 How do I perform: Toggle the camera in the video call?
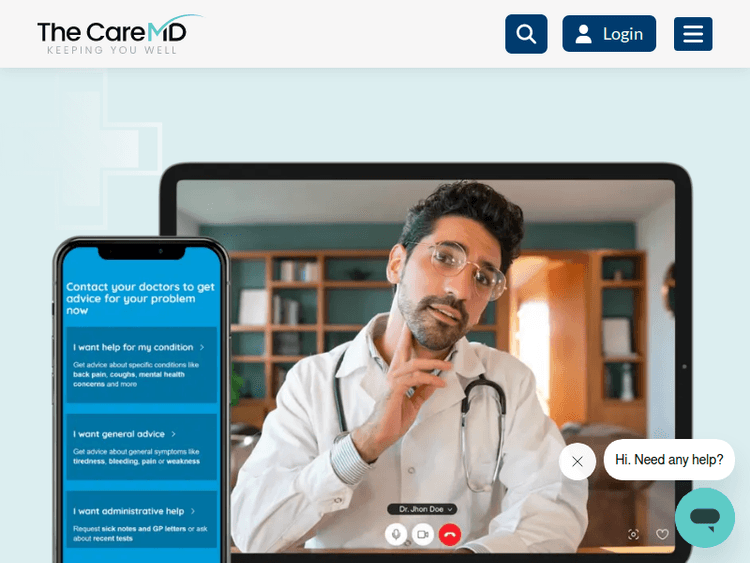click(422, 534)
